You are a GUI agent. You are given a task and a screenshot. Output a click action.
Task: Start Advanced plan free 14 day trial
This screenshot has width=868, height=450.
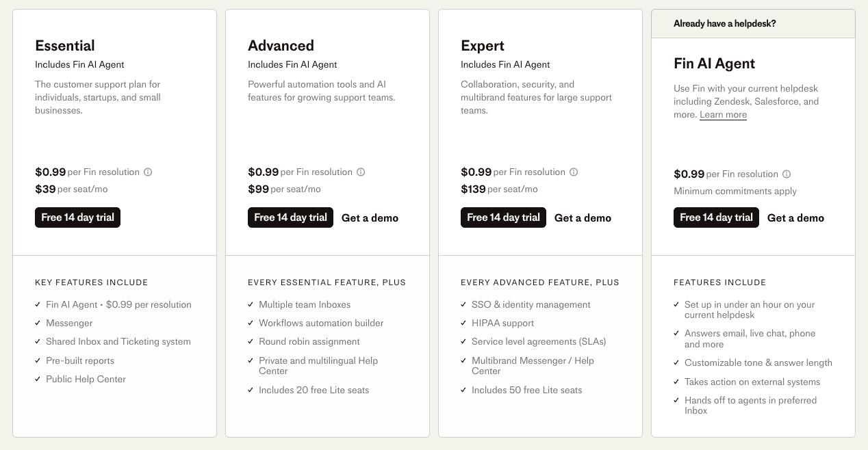pyautogui.click(x=290, y=217)
